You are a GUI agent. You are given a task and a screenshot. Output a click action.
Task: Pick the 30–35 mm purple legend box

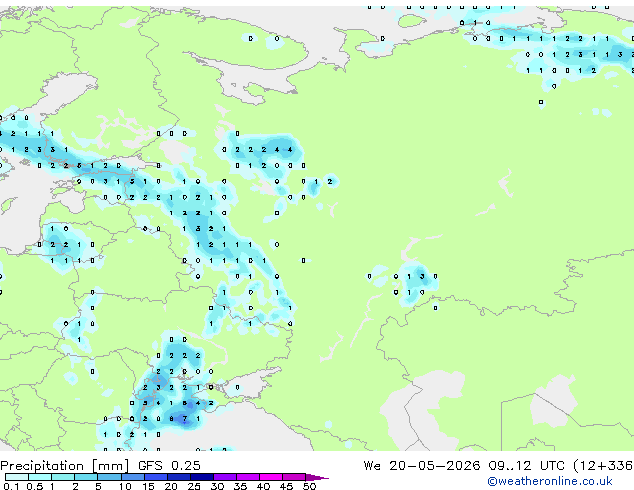coord(225,477)
